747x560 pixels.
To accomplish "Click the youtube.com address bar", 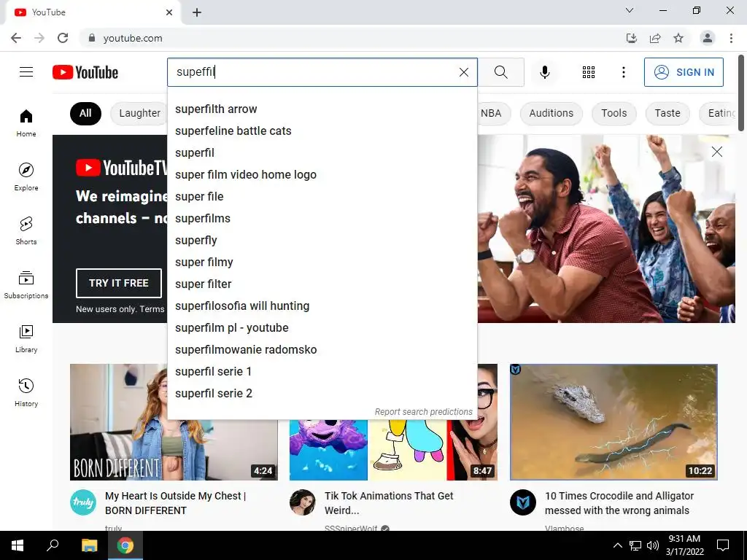I will click(x=352, y=38).
